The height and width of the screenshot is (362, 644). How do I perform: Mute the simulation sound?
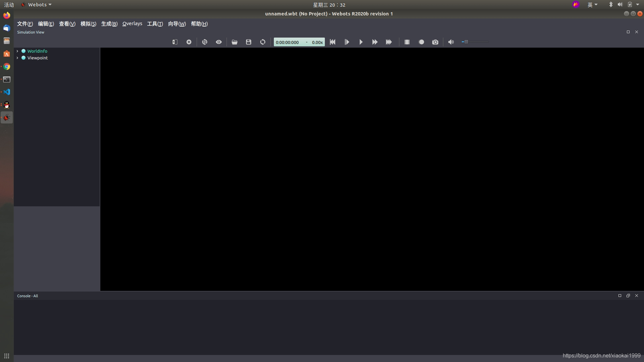point(451,42)
